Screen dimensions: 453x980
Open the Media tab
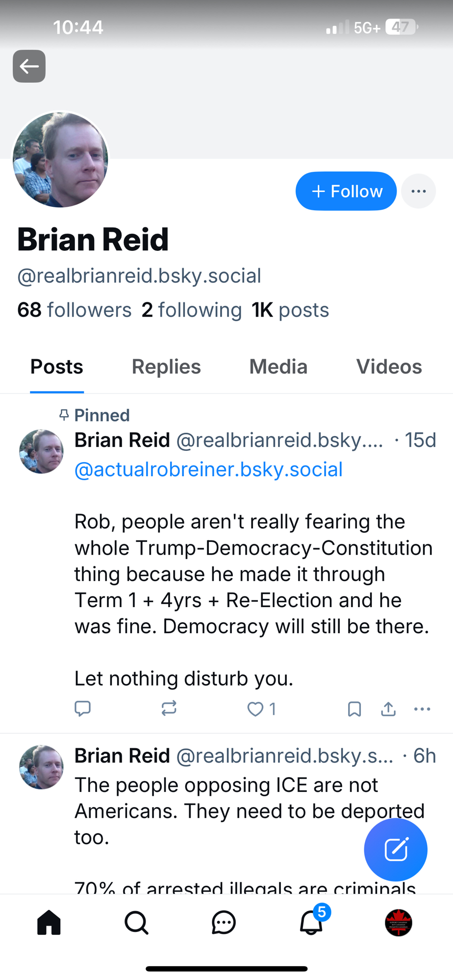pyautogui.click(x=278, y=367)
